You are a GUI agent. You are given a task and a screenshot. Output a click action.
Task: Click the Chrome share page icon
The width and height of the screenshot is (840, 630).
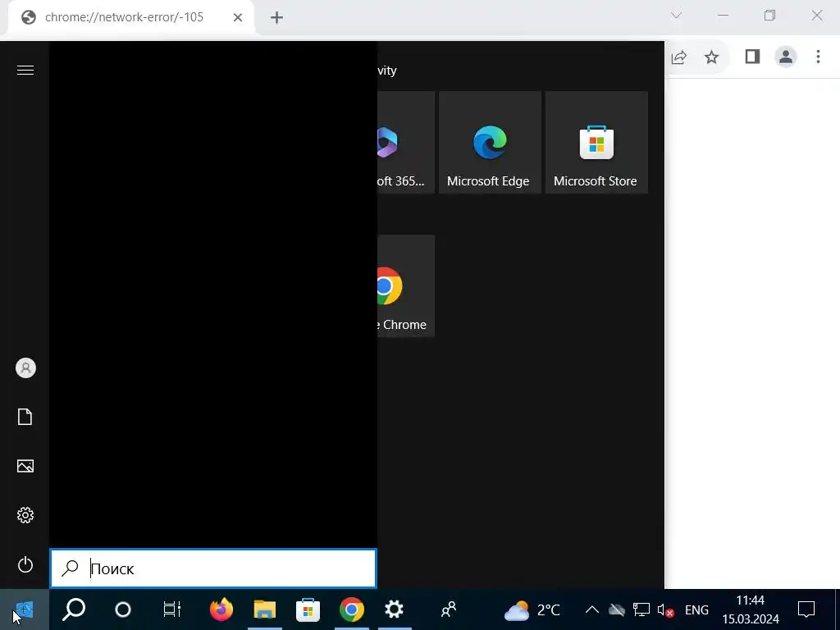tap(678, 57)
